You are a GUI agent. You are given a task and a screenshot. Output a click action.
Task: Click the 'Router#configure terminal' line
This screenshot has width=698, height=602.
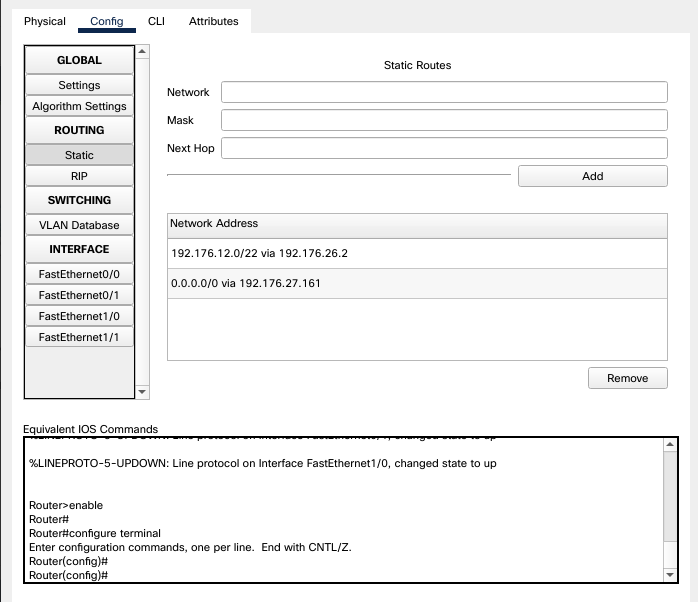click(x=95, y=533)
